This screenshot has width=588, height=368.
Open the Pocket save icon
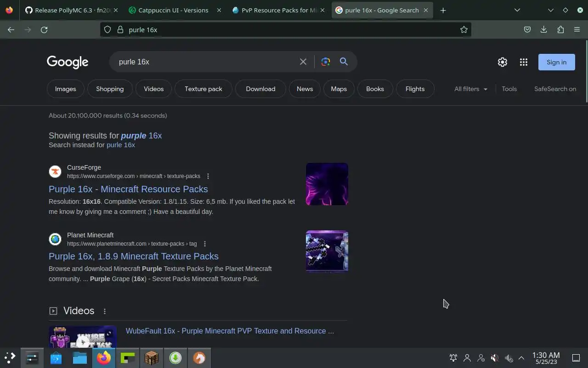click(527, 29)
